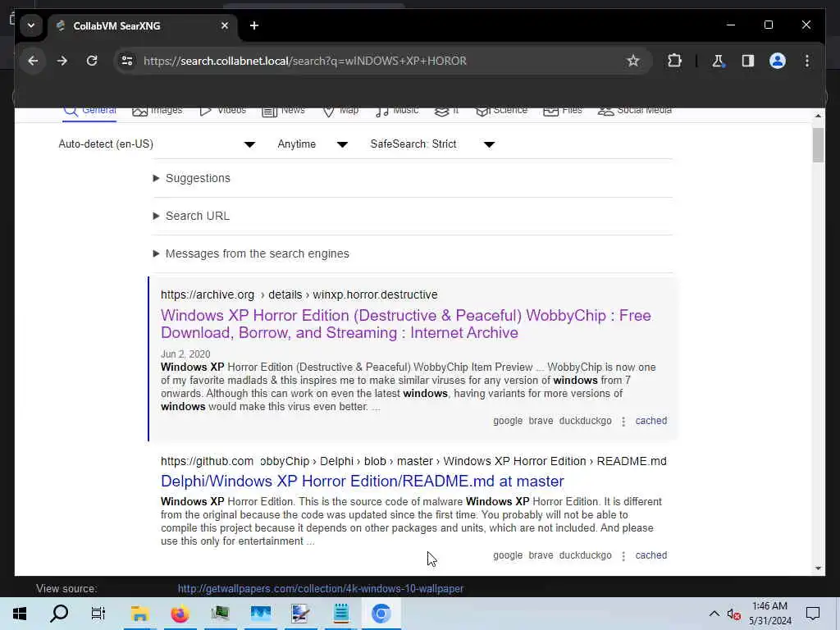This screenshot has width=840, height=630.
Task: Open Windows taskbar search
Action: coord(59,614)
